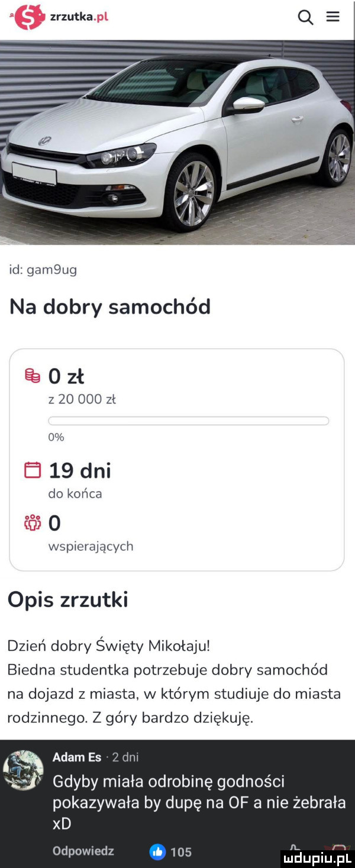355x868 pixels.
Task: Select the title Na dobry samochód
Action: coord(109,307)
